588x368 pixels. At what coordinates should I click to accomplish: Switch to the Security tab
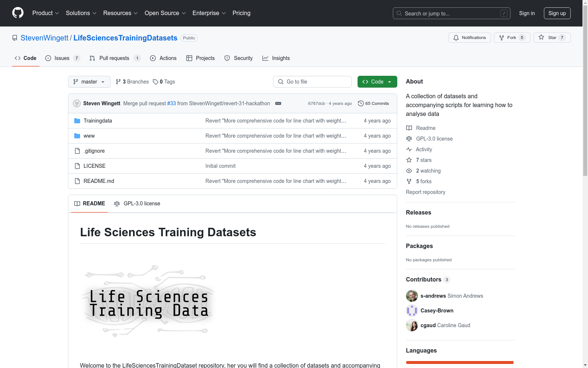coord(239,58)
